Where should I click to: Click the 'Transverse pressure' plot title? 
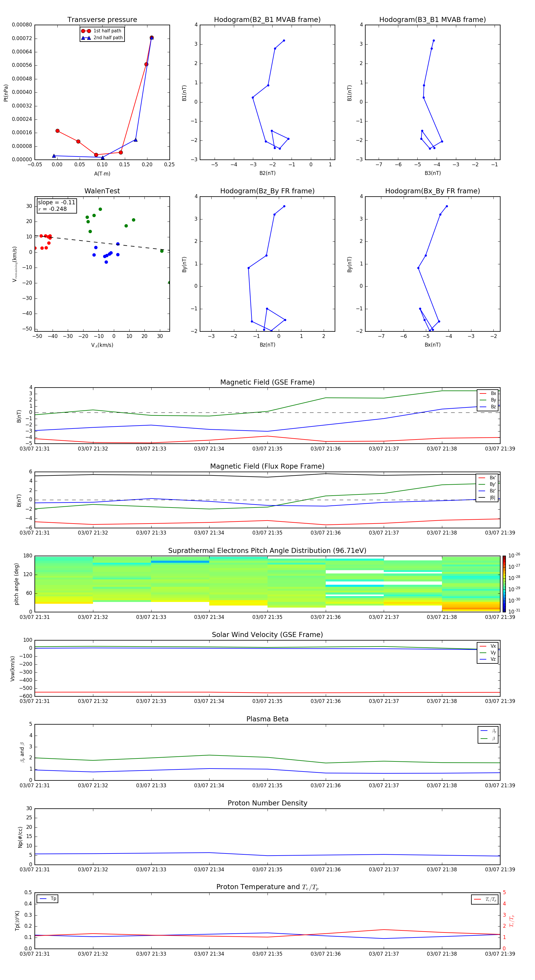pyautogui.click(x=102, y=20)
